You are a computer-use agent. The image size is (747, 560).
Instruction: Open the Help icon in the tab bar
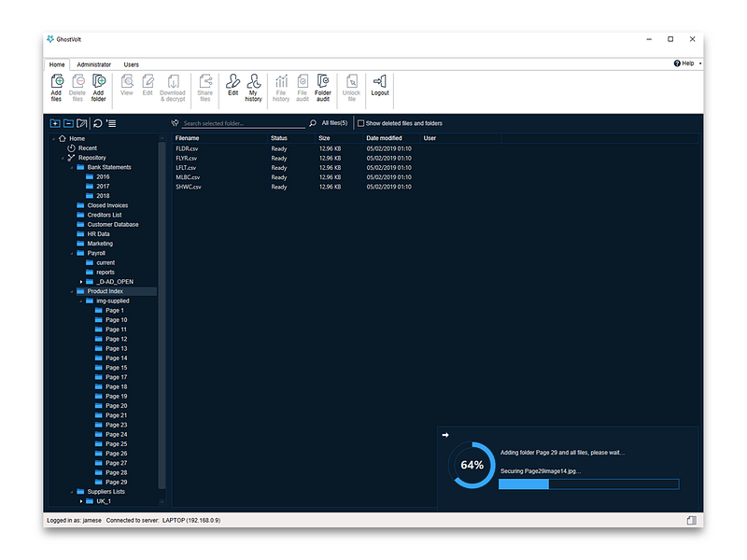coord(677,63)
